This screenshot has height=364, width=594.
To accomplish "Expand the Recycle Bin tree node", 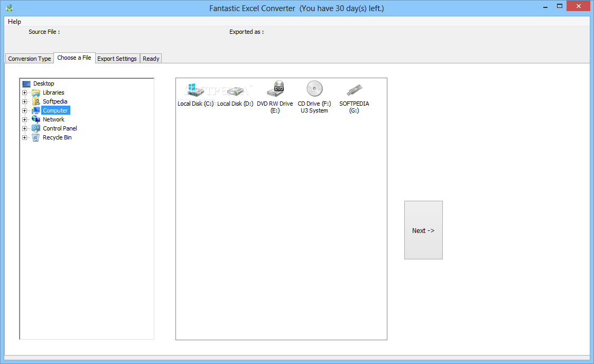I will 25,138.
